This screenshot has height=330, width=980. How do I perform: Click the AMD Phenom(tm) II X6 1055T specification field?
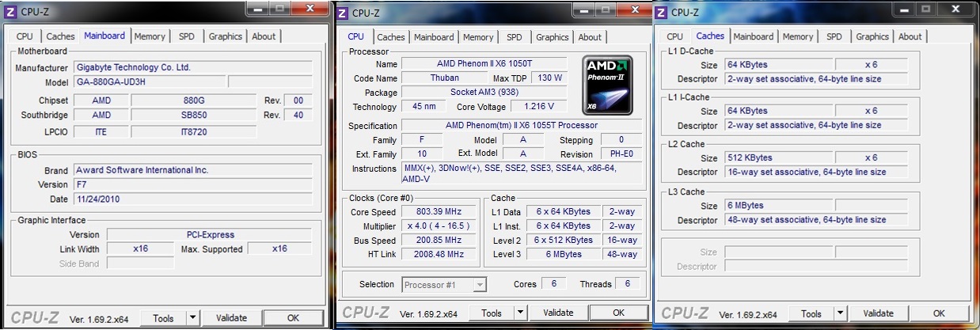[x=522, y=126]
